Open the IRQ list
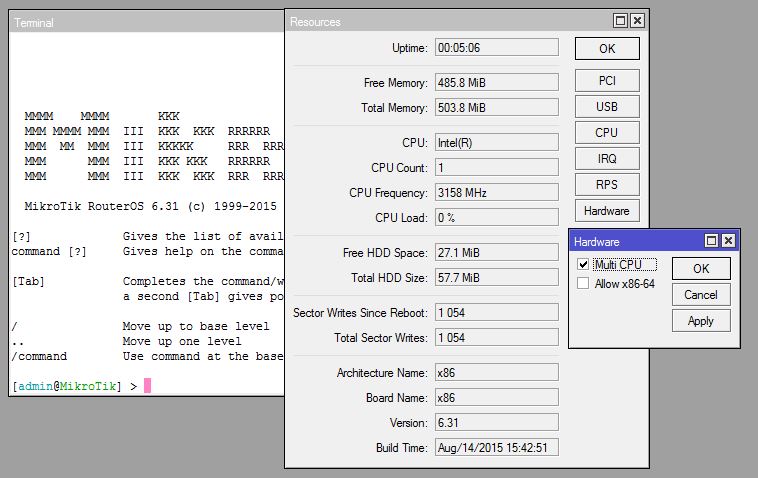Image resolution: width=758 pixels, height=478 pixels. (607, 159)
